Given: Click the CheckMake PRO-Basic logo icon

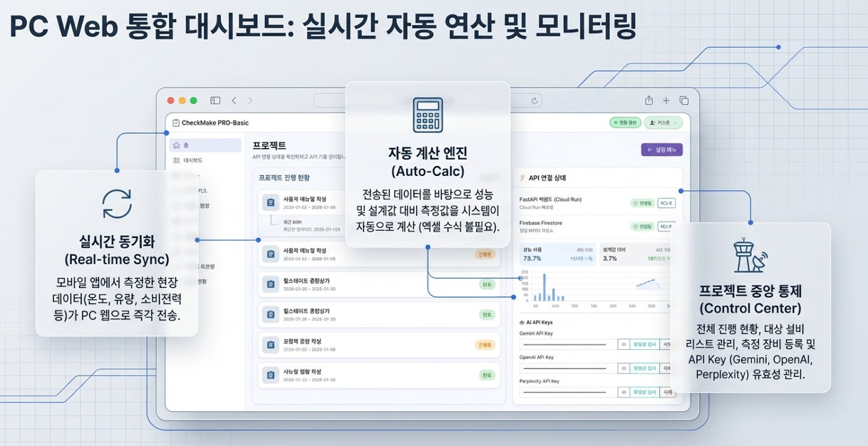Looking at the screenshot, I should pos(176,123).
